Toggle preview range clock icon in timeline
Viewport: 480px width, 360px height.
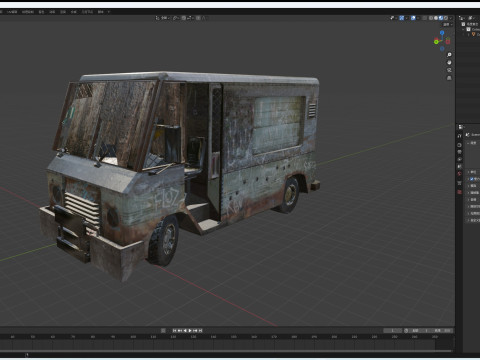[x=406, y=331]
